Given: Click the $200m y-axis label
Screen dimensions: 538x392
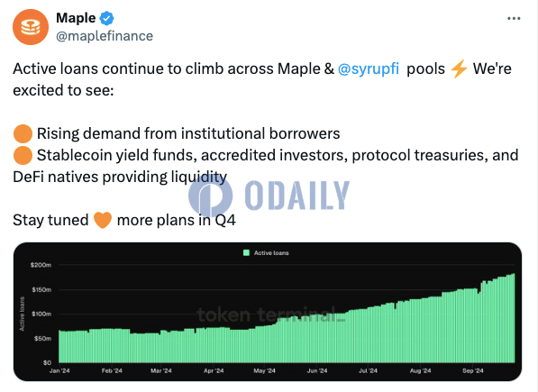Looking at the screenshot, I should pos(41,265).
